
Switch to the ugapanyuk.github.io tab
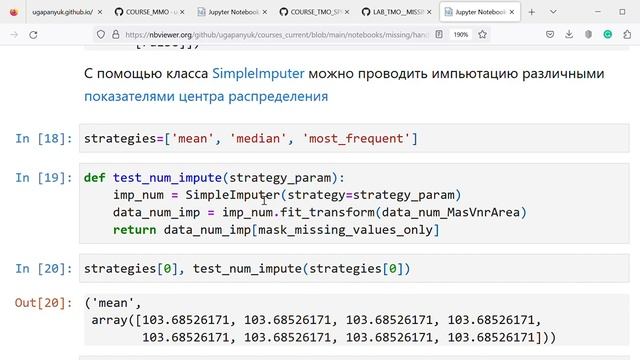pyautogui.click(x=62, y=12)
